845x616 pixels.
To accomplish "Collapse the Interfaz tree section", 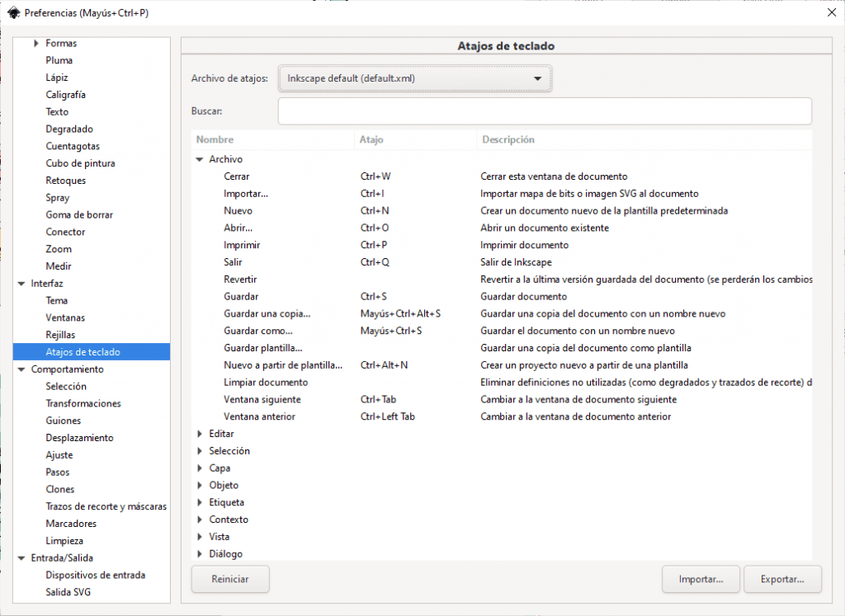I will pyautogui.click(x=21, y=284).
